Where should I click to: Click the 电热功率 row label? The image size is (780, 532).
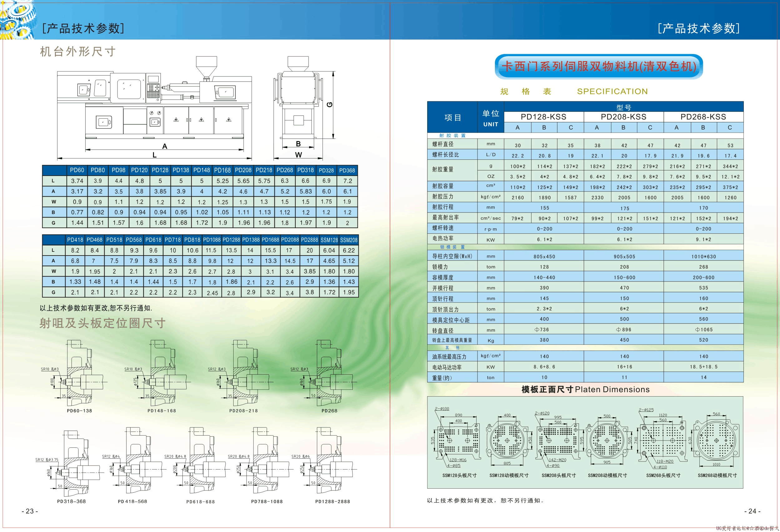(x=443, y=238)
